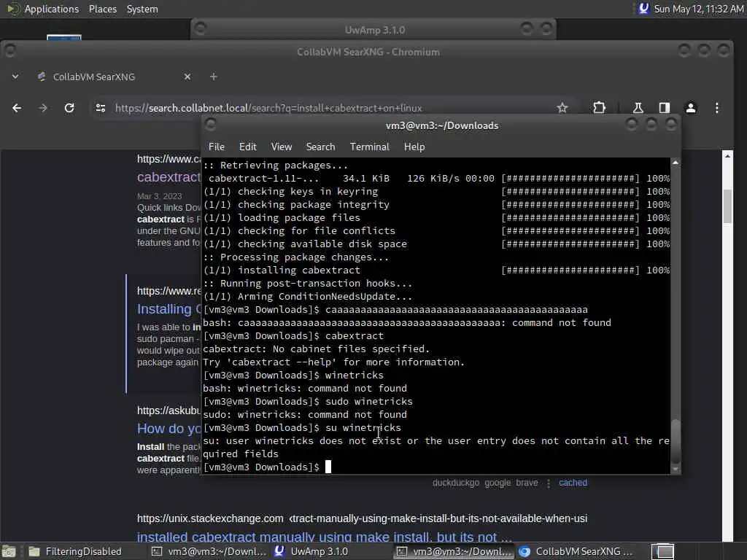This screenshot has width=747, height=560.
Task: Click the terminal scrollbar thumb
Action: pos(675,441)
